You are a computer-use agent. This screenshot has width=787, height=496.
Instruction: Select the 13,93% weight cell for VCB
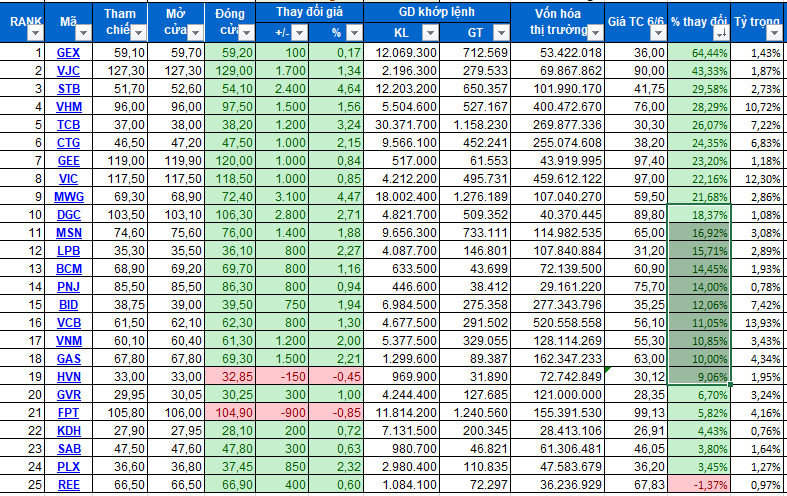pos(758,323)
